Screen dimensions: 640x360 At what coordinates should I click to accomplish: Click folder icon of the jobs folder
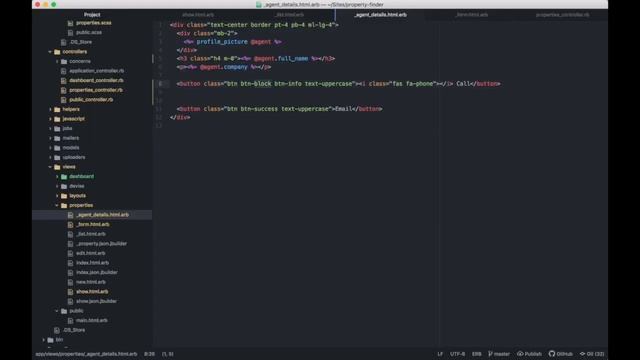point(57,129)
